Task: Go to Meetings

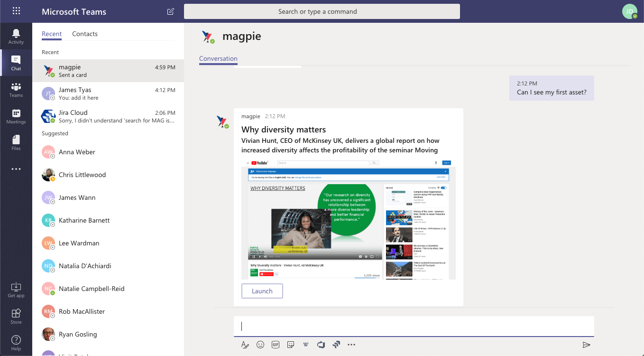Action: pyautogui.click(x=16, y=116)
